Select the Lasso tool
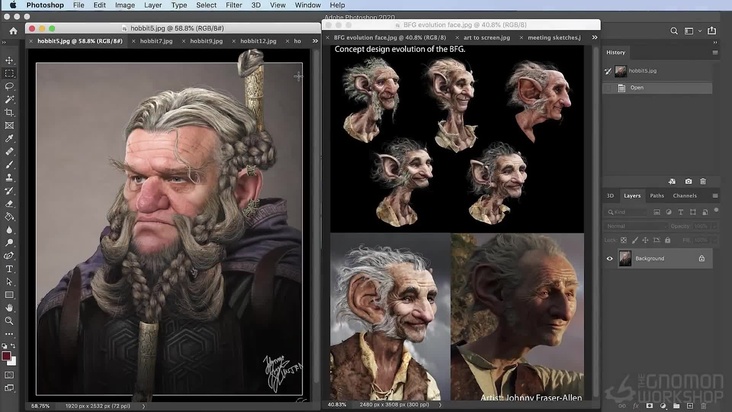 pyautogui.click(x=9, y=87)
